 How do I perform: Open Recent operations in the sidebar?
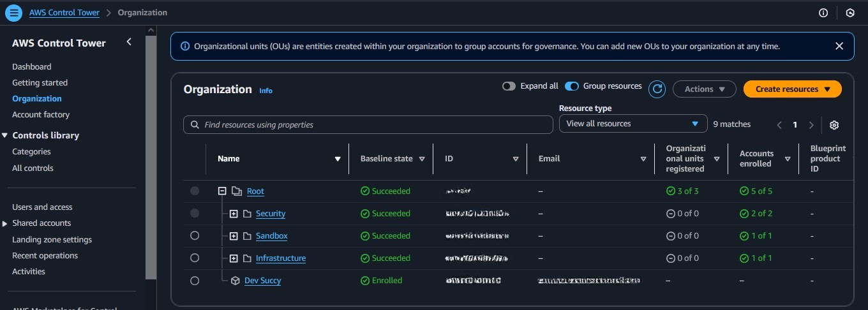[x=45, y=256]
